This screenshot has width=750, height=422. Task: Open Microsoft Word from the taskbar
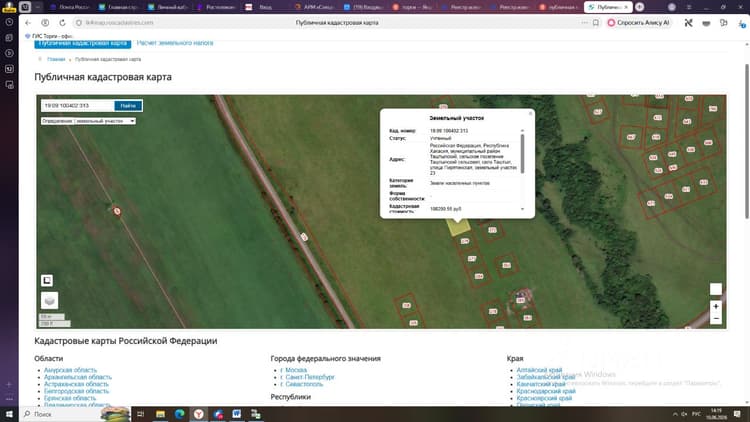coord(237,414)
